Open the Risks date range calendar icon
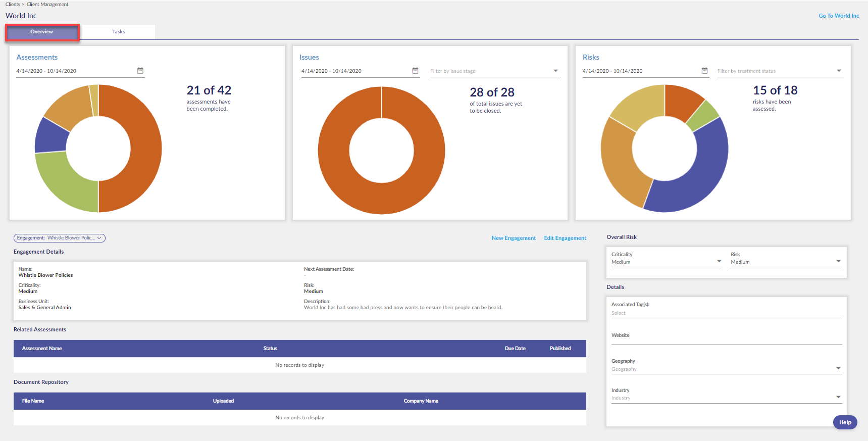This screenshot has width=868, height=441. pyautogui.click(x=704, y=71)
